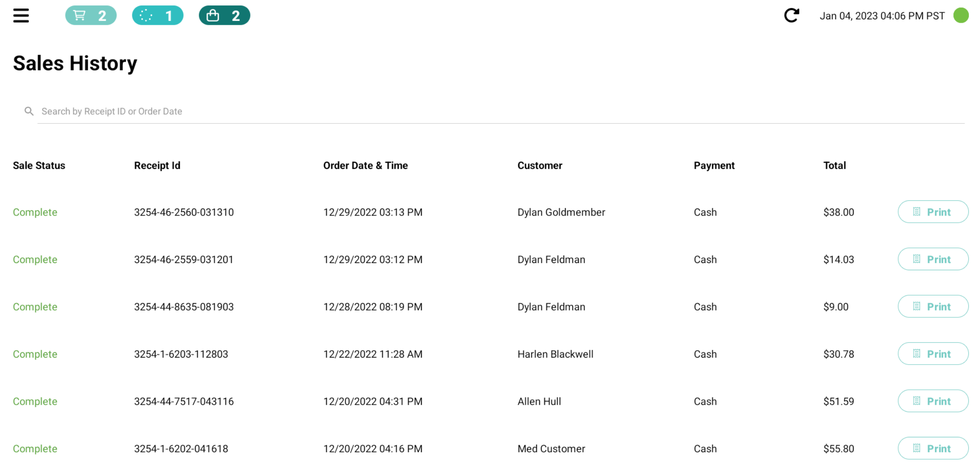Click the Customer column header
This screenshot has height=472, width=980.
[540, 165]
